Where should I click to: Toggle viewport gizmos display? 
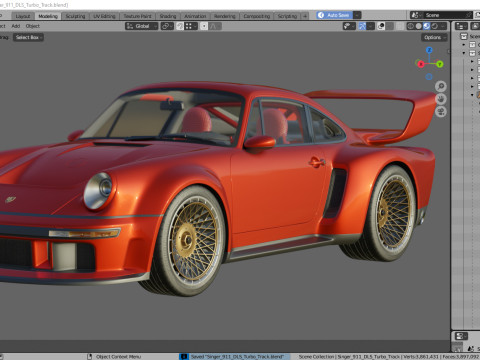click(x=362, y=26)
